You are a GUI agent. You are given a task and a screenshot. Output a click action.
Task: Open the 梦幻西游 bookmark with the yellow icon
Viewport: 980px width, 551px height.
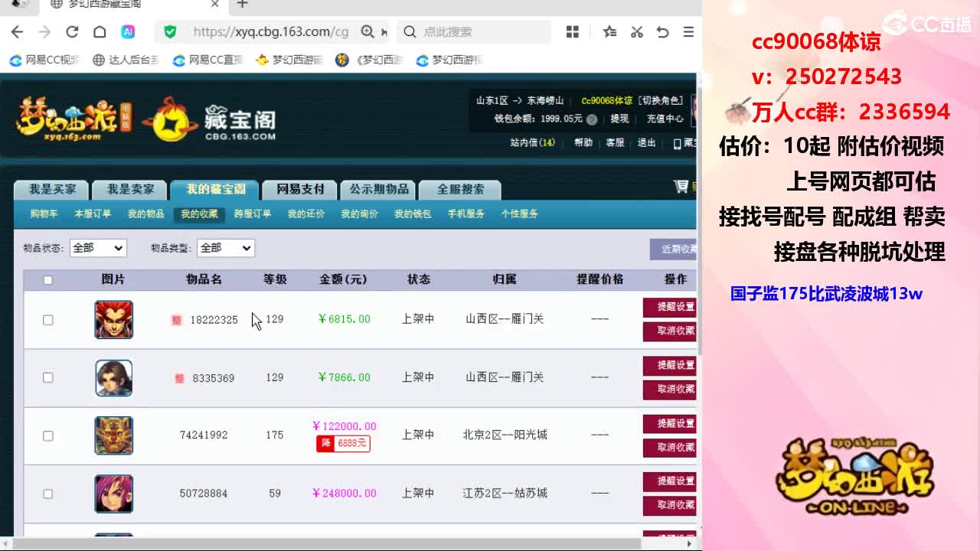click(289, 60)
